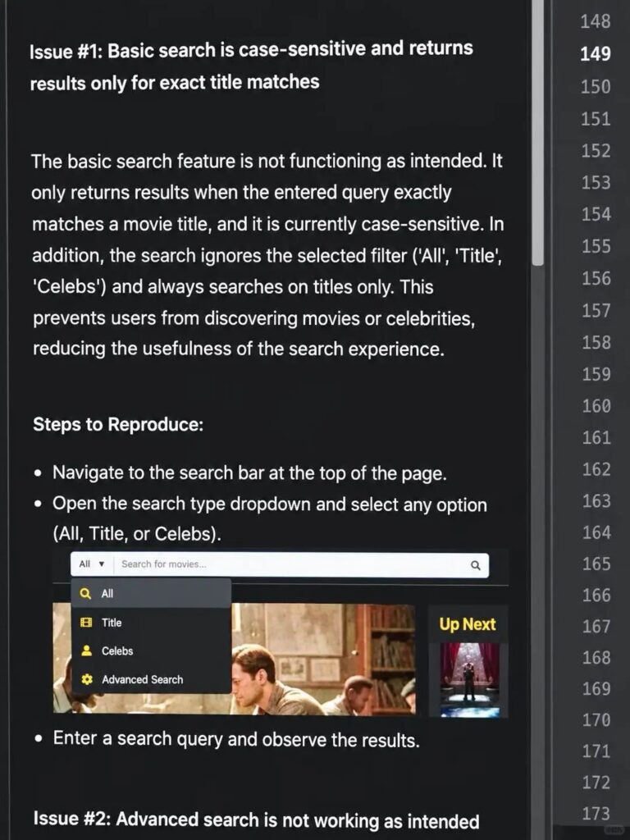630x840 pixels.
Task: Select All option in the search menu
Action: (x=151, y=593)
